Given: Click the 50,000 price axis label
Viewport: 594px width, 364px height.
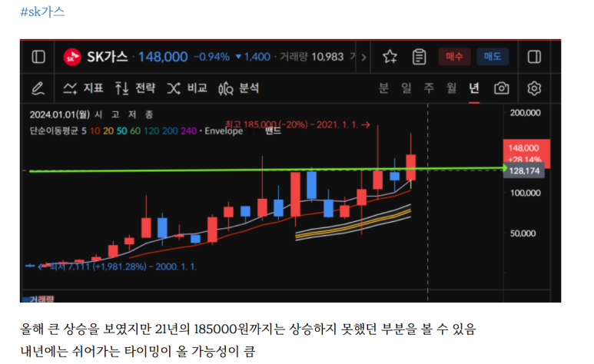Looking at the screenshot, I should click(523, 233).
